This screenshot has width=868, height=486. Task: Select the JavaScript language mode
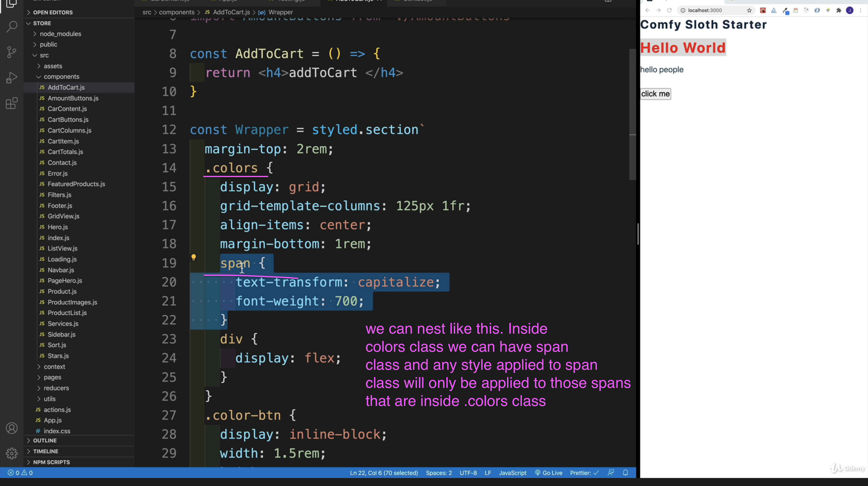(512, 473)
